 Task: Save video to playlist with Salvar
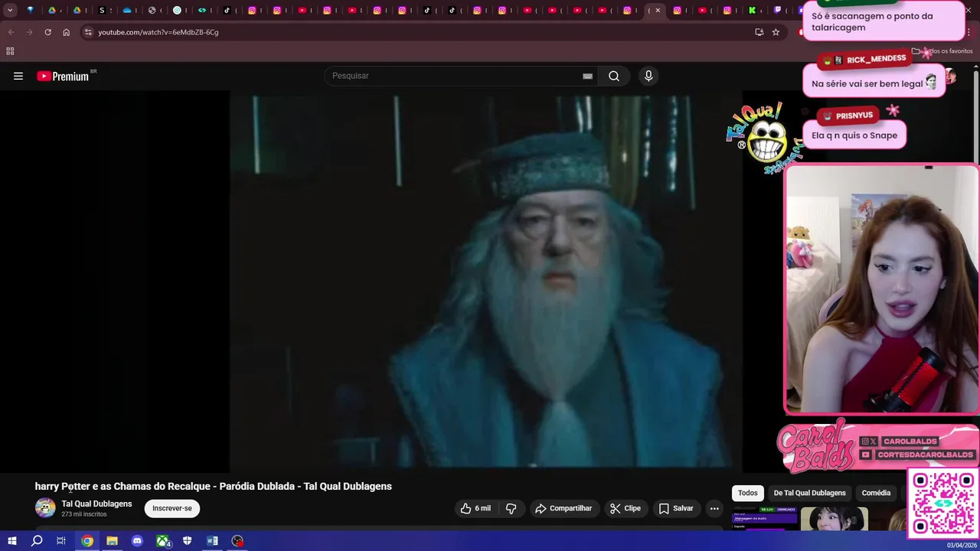point(676,508)
